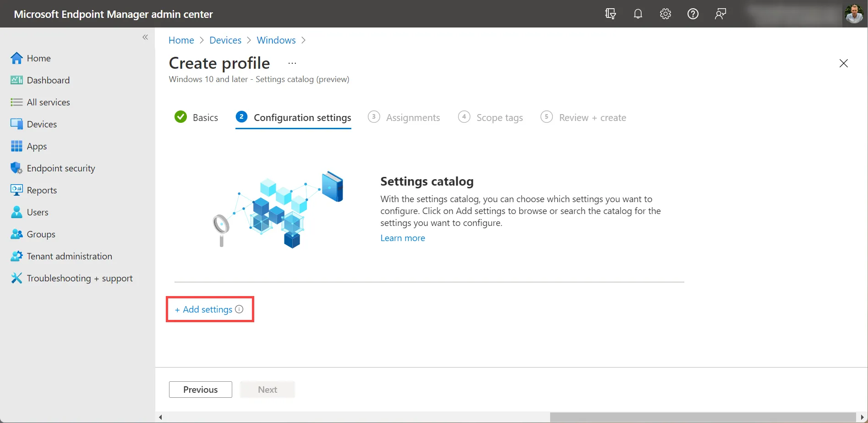Click the Learn more link
The height and width of the screenshot is (423, 868).
403,238
